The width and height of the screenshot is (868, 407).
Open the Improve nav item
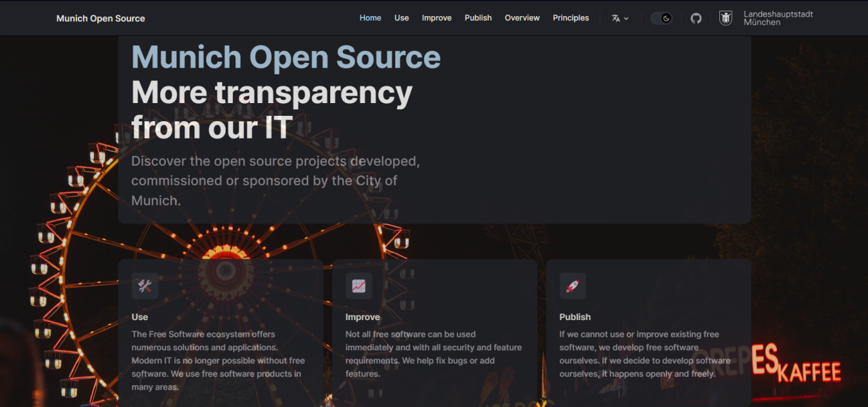point(437,18)
